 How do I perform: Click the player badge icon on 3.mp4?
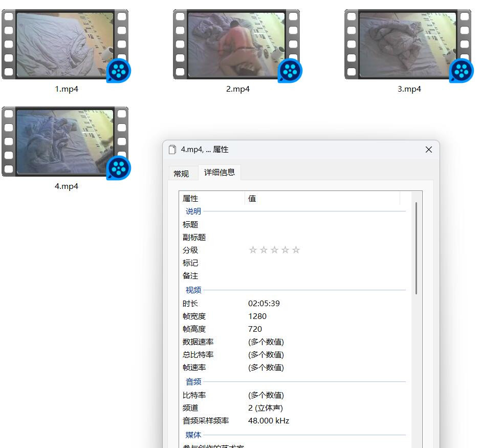click(x=462, y=71)
